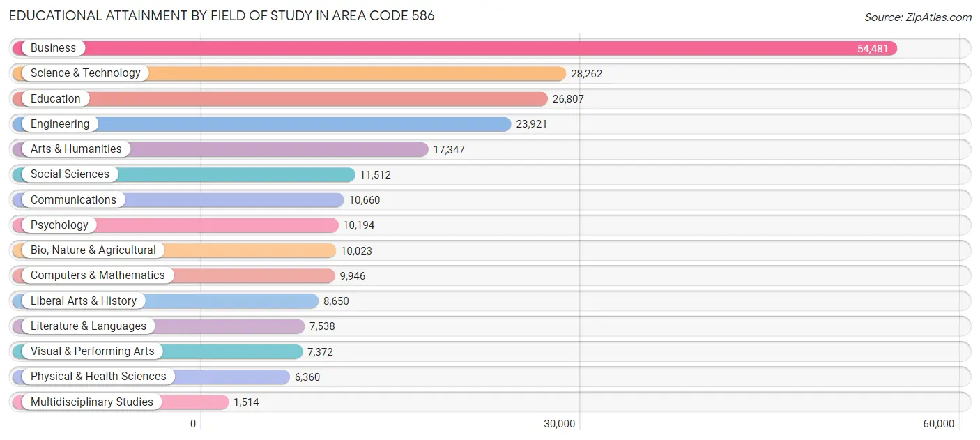Select the Multidisciplinary Studies bar
This screenshot has height=440, width=980.
pyautogui.click(x=195, y=402)
